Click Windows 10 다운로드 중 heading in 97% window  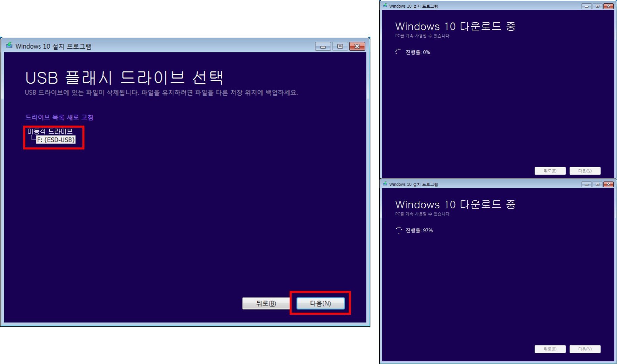[x=455, y=205]
